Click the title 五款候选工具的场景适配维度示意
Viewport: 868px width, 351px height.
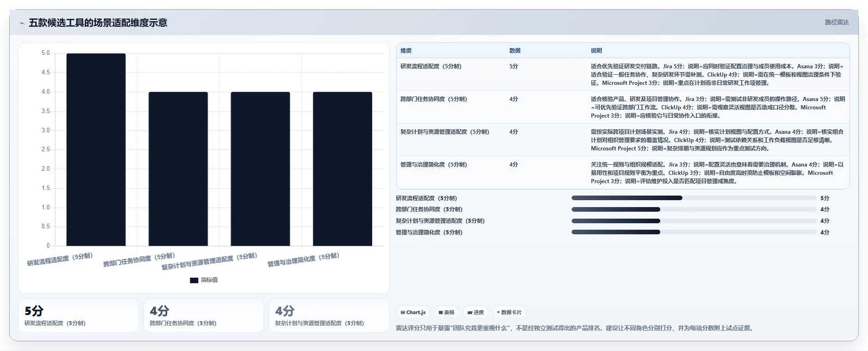pos(98,23)
